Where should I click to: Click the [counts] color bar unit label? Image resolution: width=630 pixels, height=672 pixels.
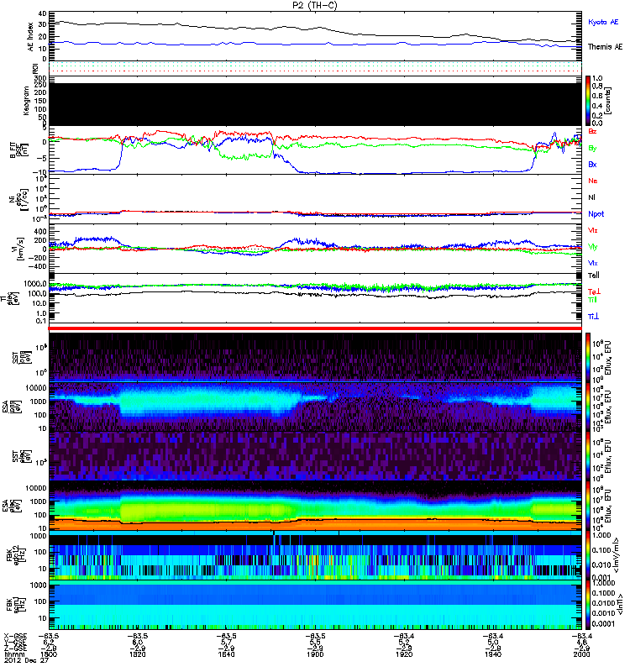608,101
